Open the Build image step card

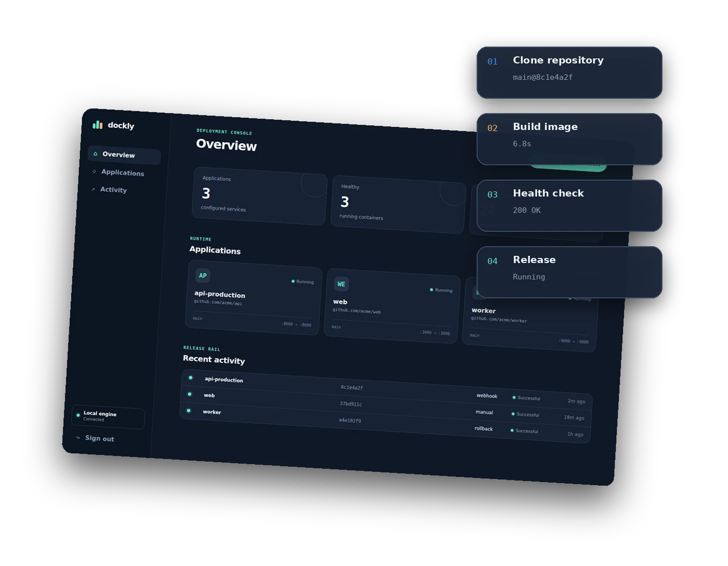[x=569, y=139]
